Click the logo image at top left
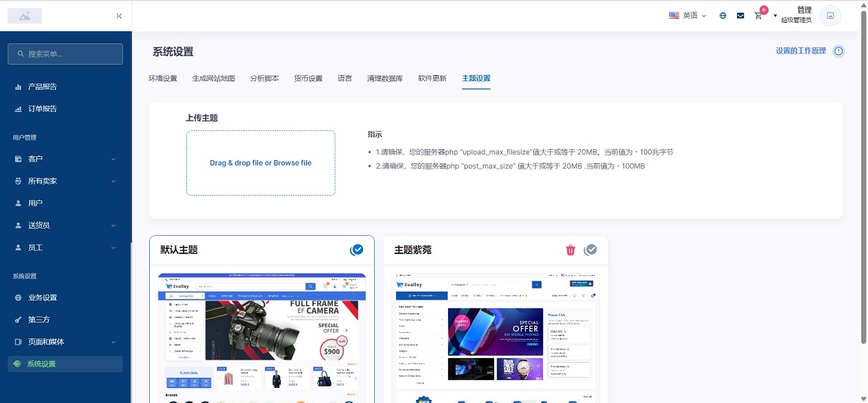This screenshot has height=403, width=868. pyautogui.click(x=25, y=16)
